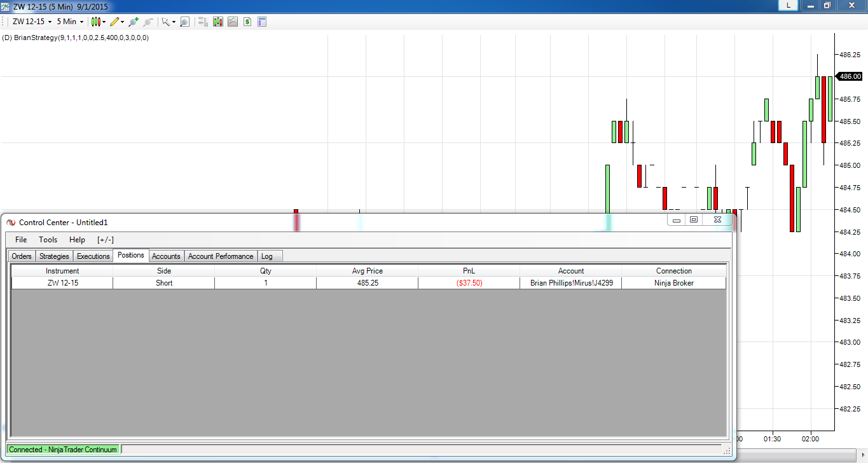The width and height of the screenshot is (868, 463).
Task: Sort by the Avg Price column header
Action: click(368, 271)
